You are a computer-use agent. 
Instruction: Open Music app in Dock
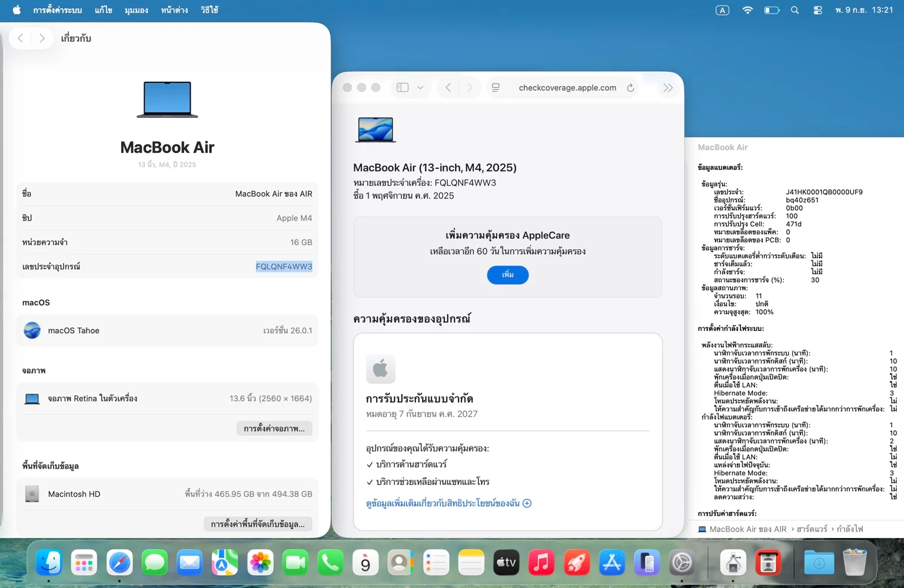tap(541, 563)
